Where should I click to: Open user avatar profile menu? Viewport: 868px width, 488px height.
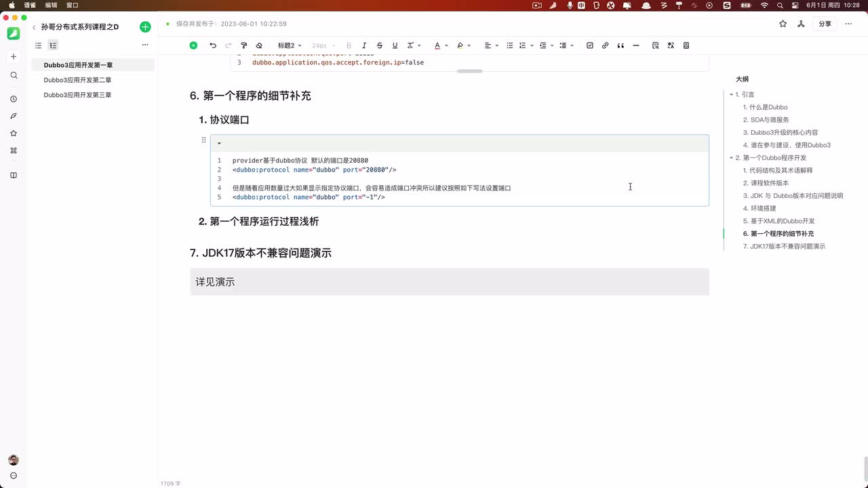point(14,460)
